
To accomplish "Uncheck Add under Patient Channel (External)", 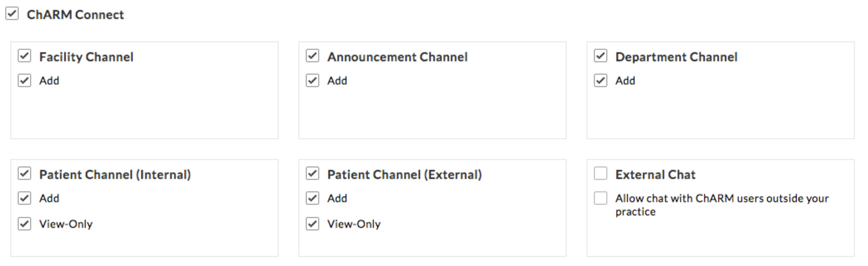I will point(313,198).
